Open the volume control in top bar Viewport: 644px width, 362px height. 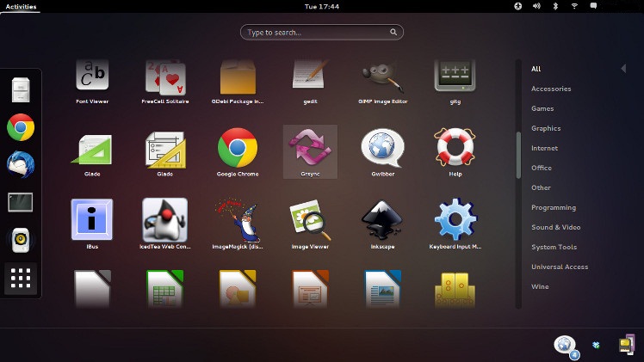pos(536,6)
